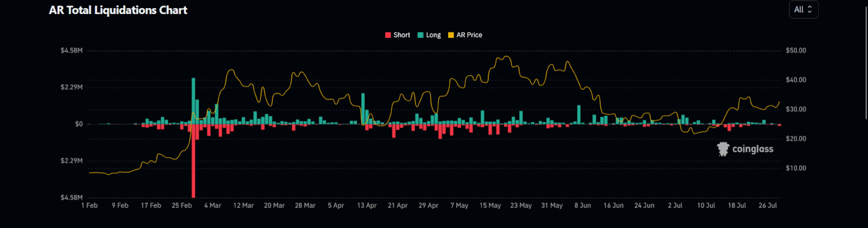Image resolution: width=868 pixels, height=228 pixels.
Task: Click the "26 Jul" date axis label
Action: [767, 206]
